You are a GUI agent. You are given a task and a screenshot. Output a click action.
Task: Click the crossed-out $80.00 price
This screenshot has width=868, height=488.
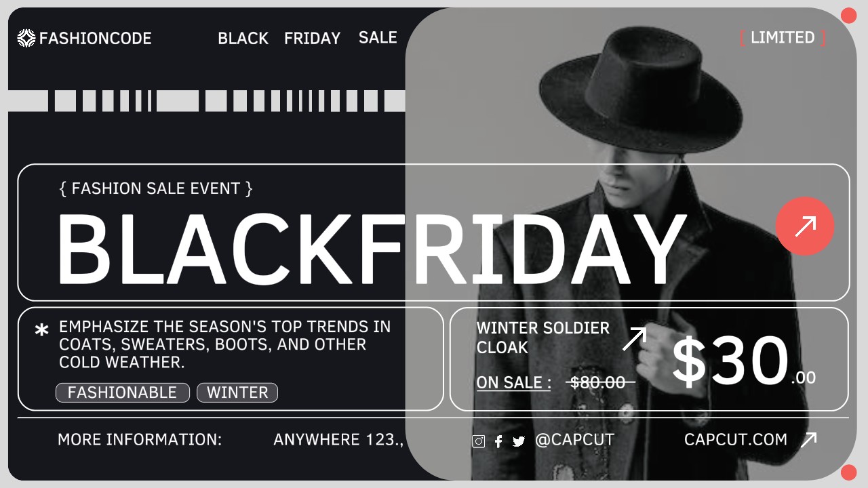(x=597, y=383)
